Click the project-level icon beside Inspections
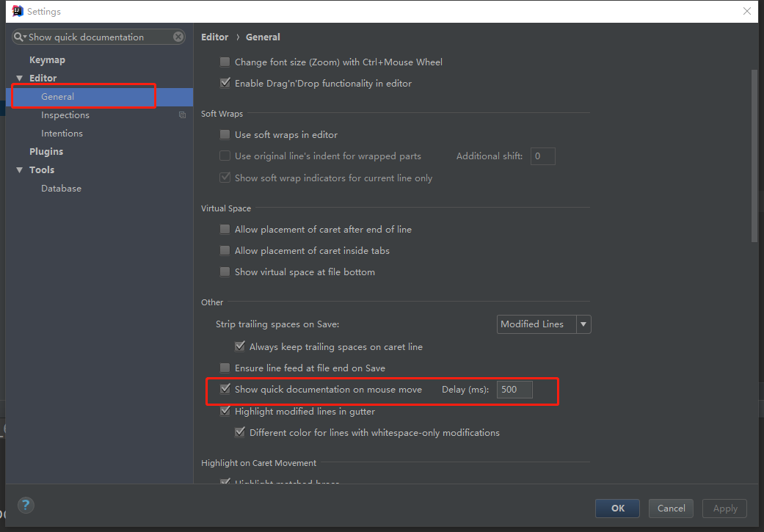 pos(183,115)
